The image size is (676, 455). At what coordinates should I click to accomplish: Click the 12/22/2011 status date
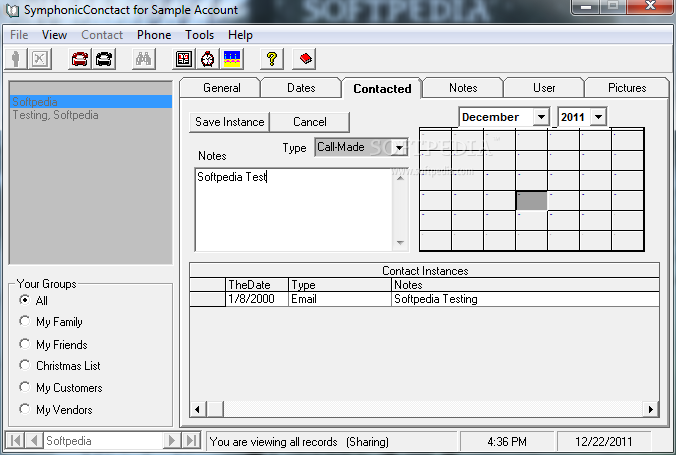click(603, 442)
